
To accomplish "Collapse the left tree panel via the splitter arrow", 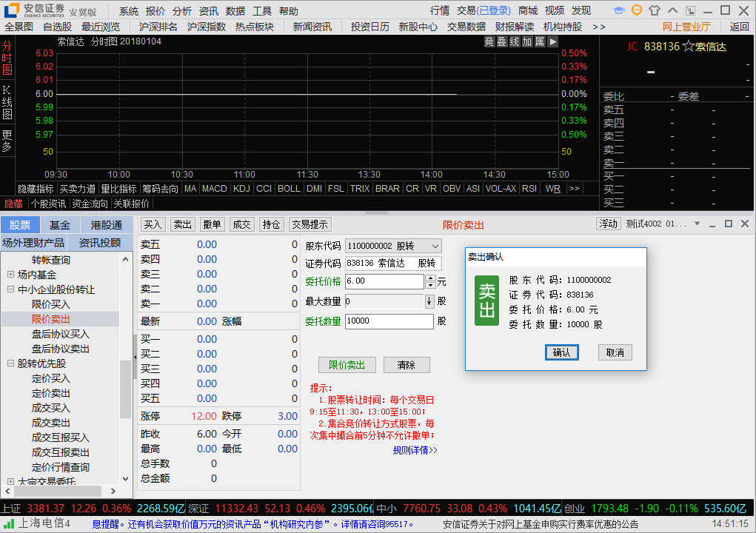I will tap(135, 357).
